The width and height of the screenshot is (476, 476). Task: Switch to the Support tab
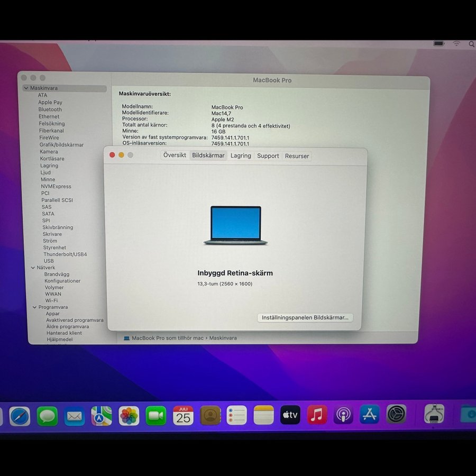pos(268,155)
